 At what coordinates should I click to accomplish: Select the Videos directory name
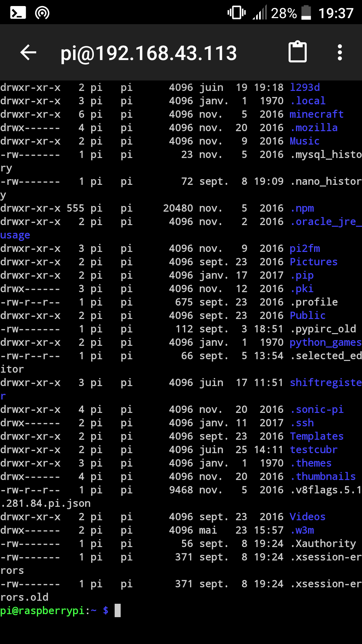point(308,517)
